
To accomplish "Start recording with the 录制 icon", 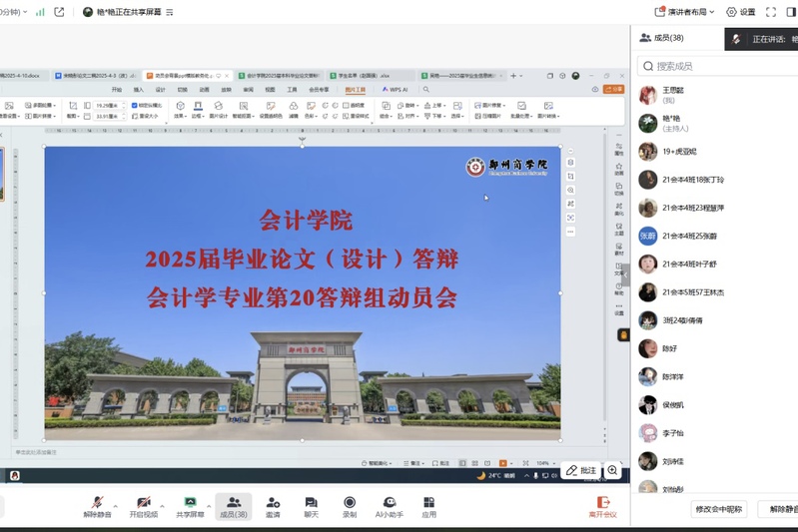I will [x=350, y=502].
